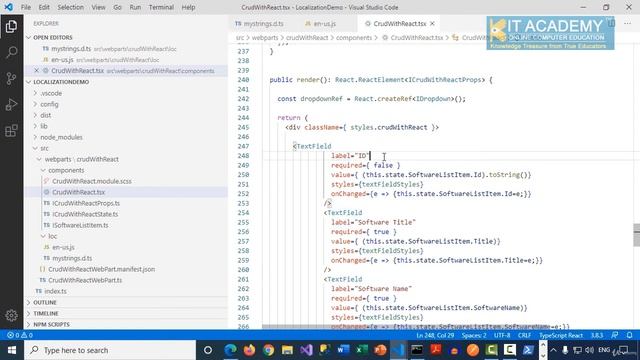Close CrudWithReact.tsx in Open Editors list

tap(36, 71)
